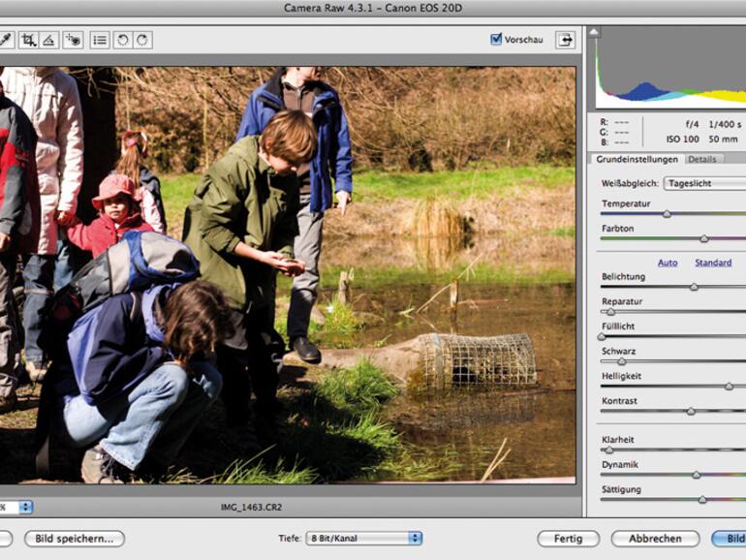Click the 50 mm focal length text

tap(723, 140)
